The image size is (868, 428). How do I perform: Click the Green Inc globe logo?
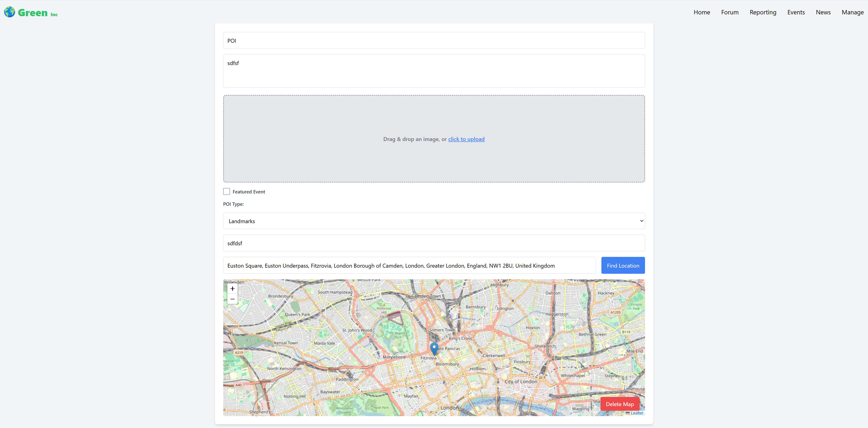(x=9, y=12)
